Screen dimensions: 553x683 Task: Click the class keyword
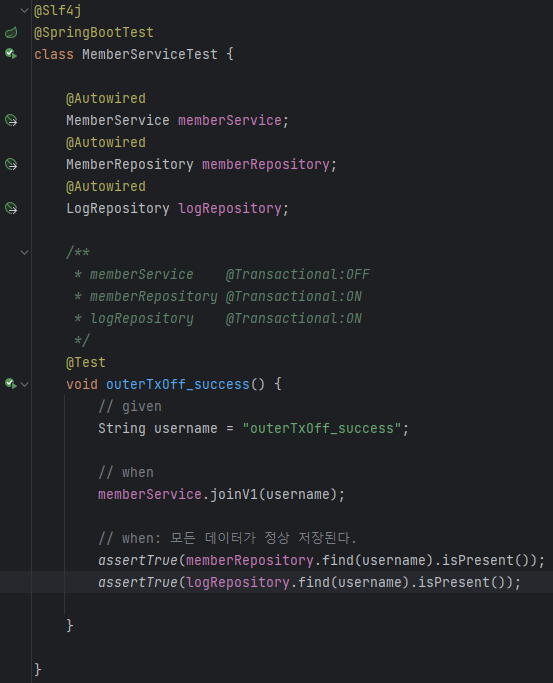[54, 54]
